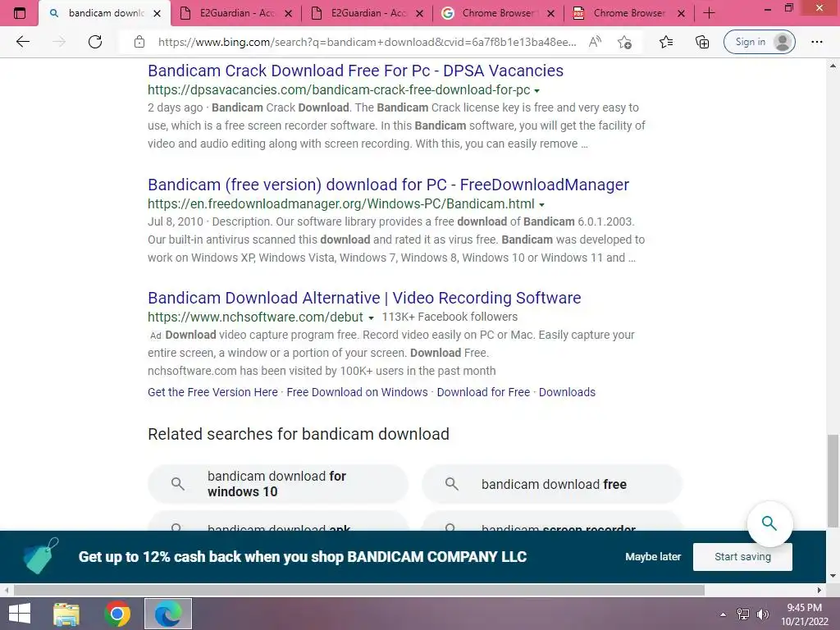Image resolution: width=840 pixels, height=630 pixels.
Task: Open the Collections icon
Action: (x=702, y=42)
